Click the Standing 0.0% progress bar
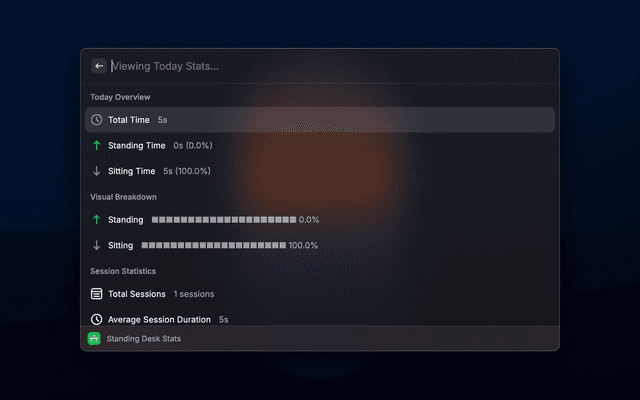 coord(224,220)
